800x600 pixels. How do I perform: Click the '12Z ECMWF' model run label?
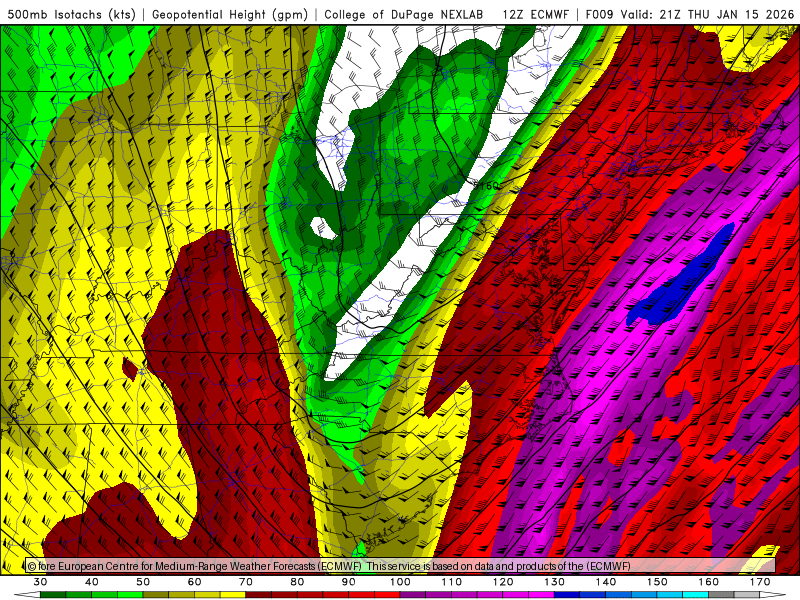535,14
